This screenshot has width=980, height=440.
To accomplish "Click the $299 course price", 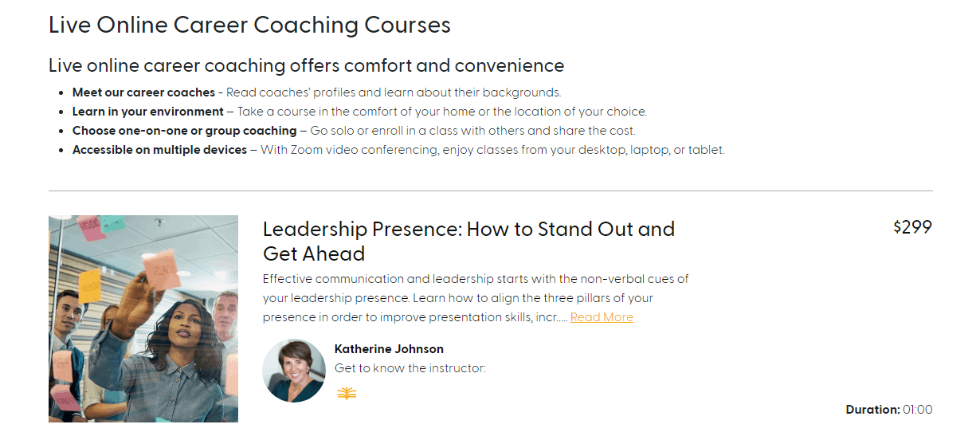I will coord(912,227).
